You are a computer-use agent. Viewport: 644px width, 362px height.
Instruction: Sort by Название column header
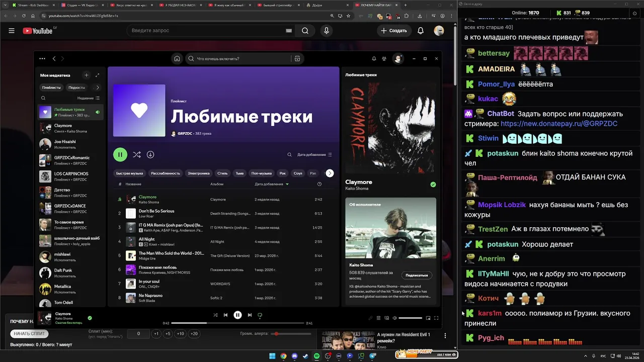(x=133, y=184)
